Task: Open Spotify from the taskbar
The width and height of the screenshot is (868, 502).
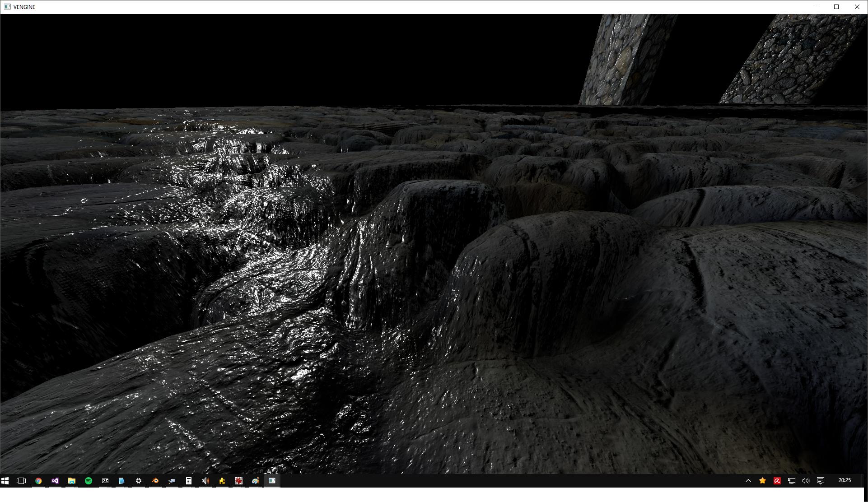Action: 89,481
